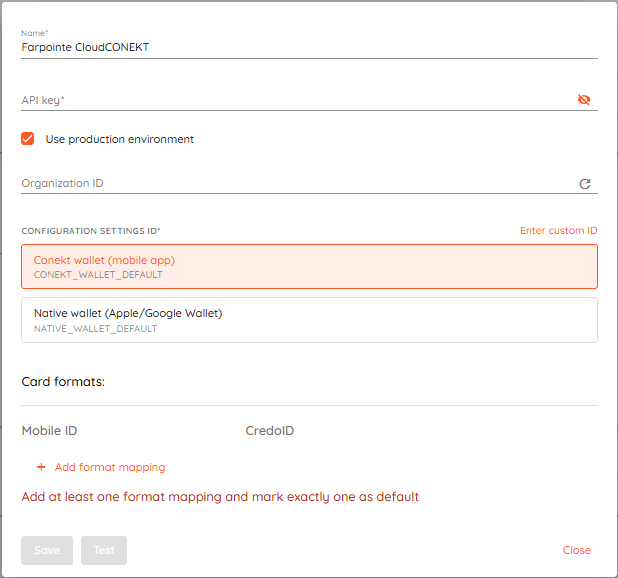Close the configuration dialog
Image resolution: width=618 pixels, height=578 pixels.
point(577,550)
